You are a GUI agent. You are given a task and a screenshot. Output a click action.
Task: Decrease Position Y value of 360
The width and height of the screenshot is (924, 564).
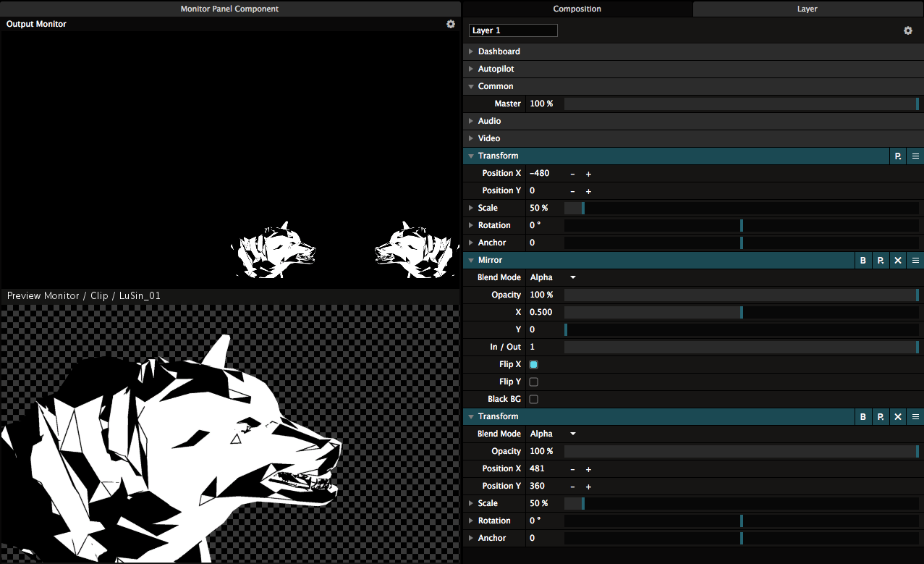click(572, 487)
